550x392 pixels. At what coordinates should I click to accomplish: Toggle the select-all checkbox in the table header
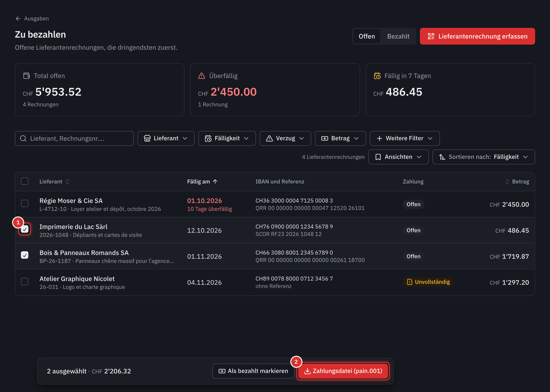tap(25, 181)
